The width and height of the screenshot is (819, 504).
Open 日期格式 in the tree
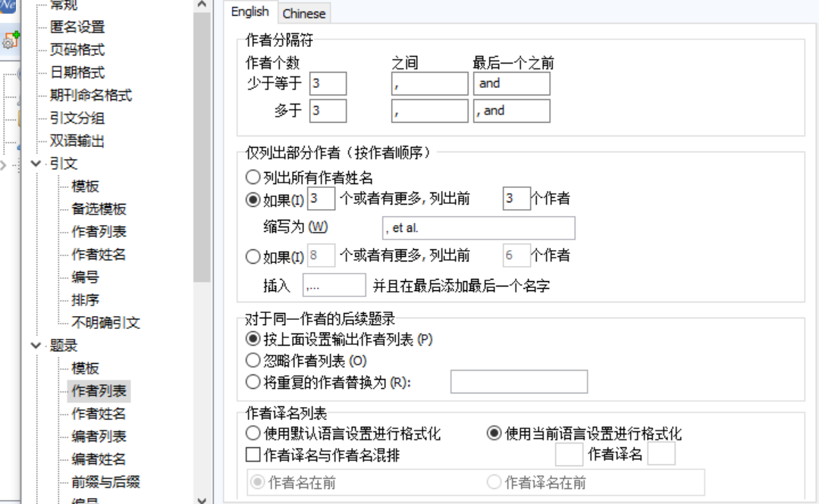click(77, 72)
